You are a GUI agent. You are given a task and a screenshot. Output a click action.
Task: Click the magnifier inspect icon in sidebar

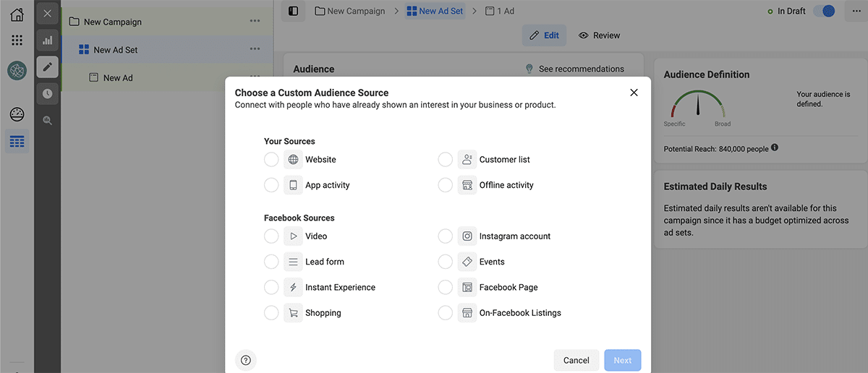tap(47, 120)
